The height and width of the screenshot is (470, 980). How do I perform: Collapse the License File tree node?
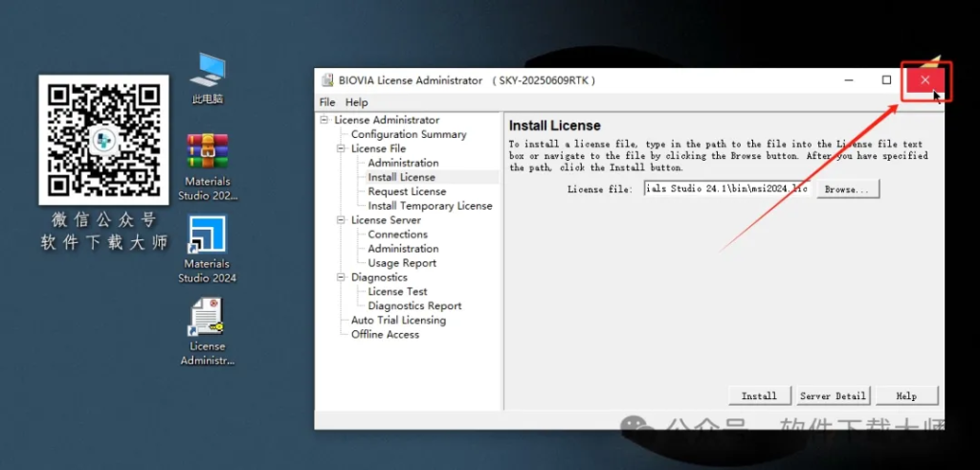point(342,148)
